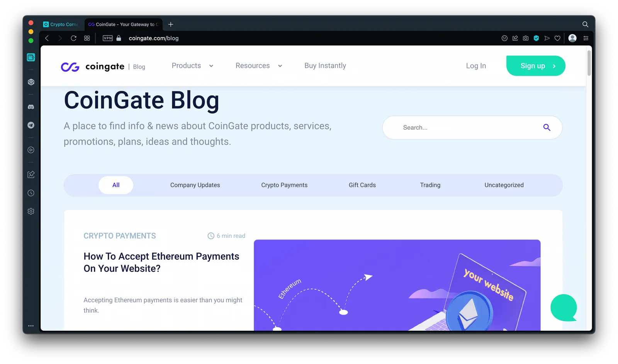The width and height of the screenshot is (618, 364).
Task: Add page to bookmarks heart icon
Action: point(557,38)
